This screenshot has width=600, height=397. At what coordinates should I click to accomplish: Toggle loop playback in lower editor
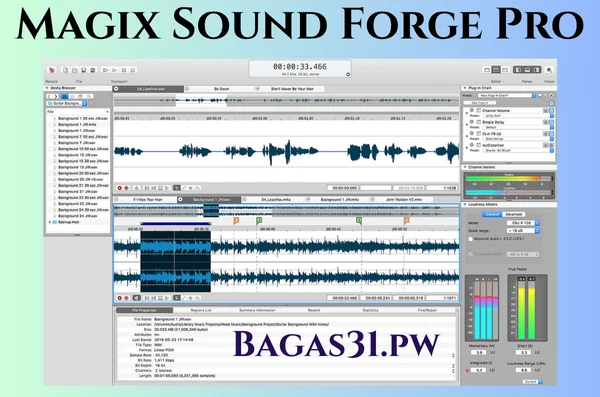(x=137, y=298)
